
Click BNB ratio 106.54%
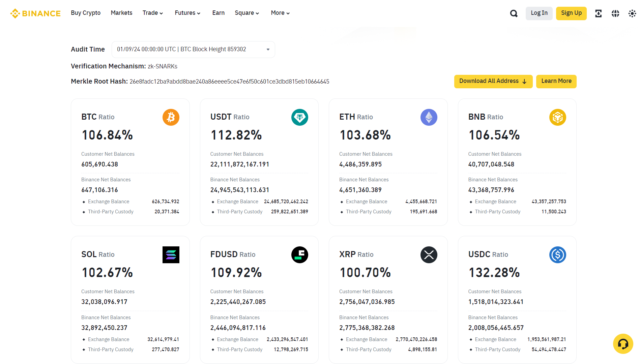click(x=494, y=135)
